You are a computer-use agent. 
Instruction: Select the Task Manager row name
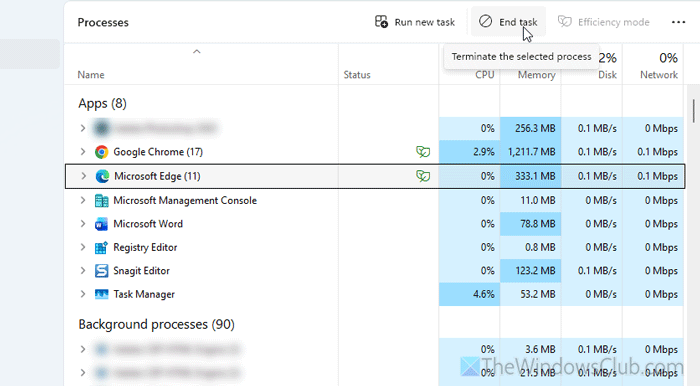[144, 295]
